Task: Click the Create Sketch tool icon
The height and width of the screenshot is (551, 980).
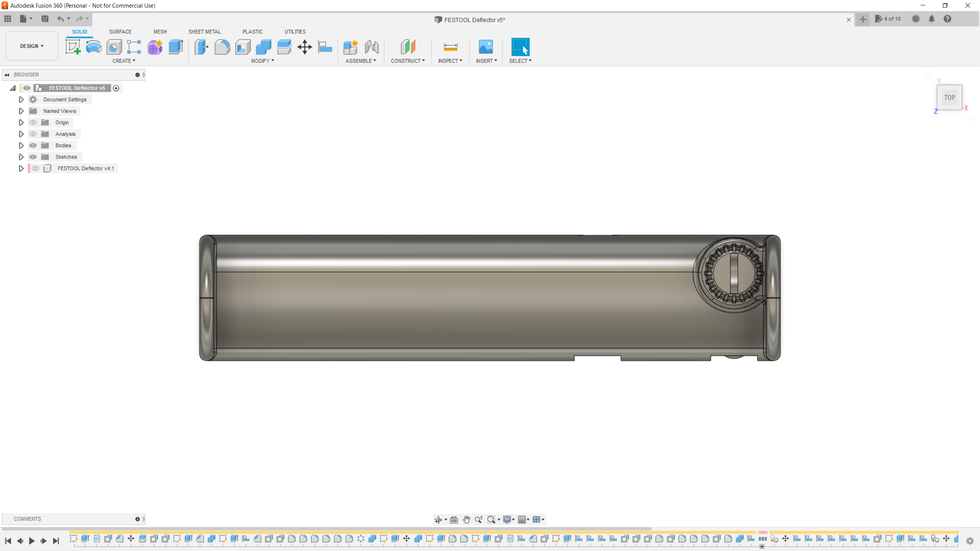Action: click(73, 47)
